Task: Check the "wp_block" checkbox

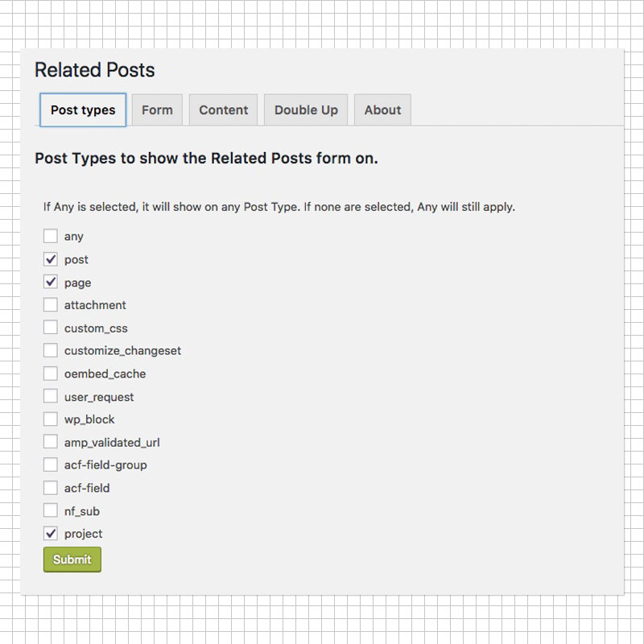Action: [x=50, y=419]
